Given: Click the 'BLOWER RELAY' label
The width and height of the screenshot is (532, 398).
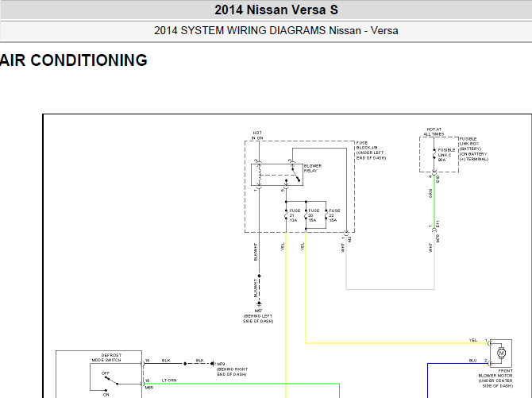Looking at the screenshot, I should coord(313,168).
